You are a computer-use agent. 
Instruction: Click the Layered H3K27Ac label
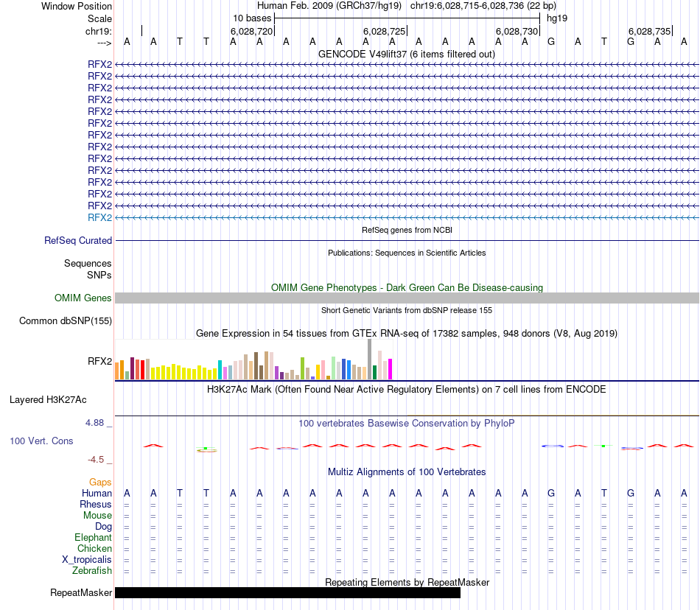[x=48, y=400]
